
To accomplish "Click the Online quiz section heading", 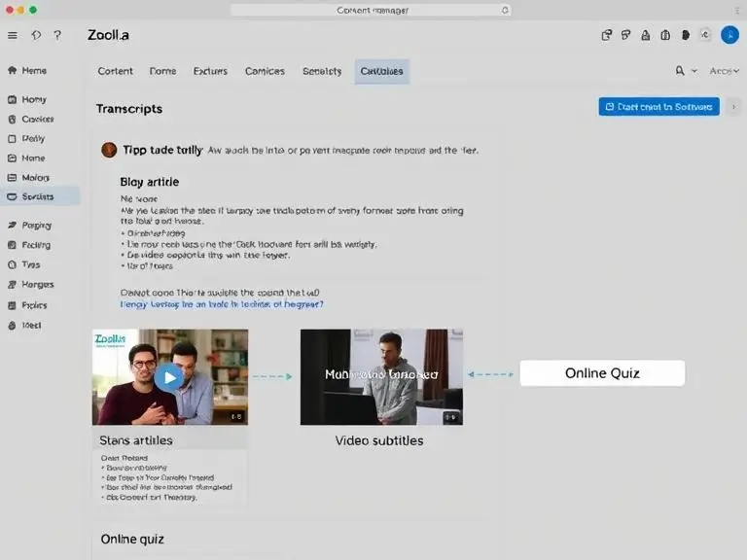I will 132,539.
